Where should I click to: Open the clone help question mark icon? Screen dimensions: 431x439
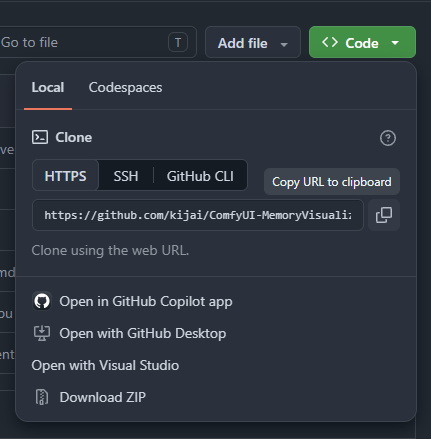(x=388, y=138)
